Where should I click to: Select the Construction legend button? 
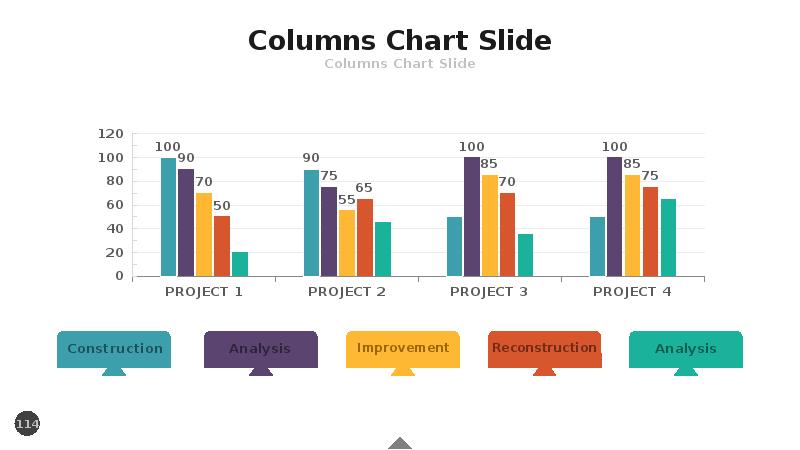click(x=114, y=348)
